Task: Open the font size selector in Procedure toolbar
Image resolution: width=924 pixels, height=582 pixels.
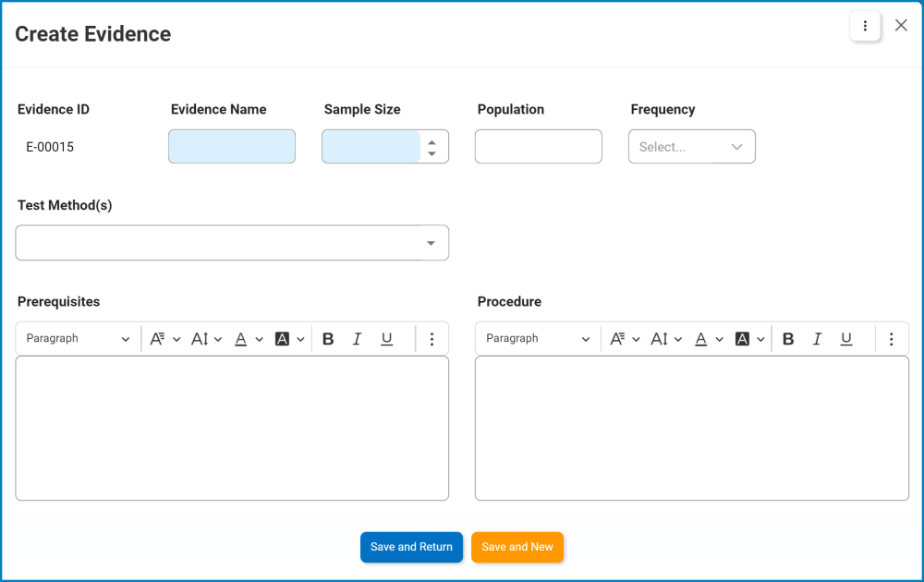Action: click(660, 338)
